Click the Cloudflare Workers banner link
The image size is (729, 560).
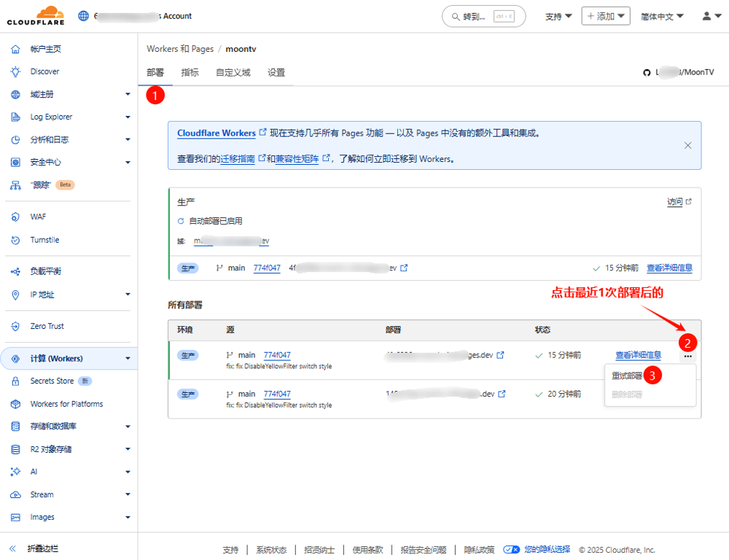217,133
